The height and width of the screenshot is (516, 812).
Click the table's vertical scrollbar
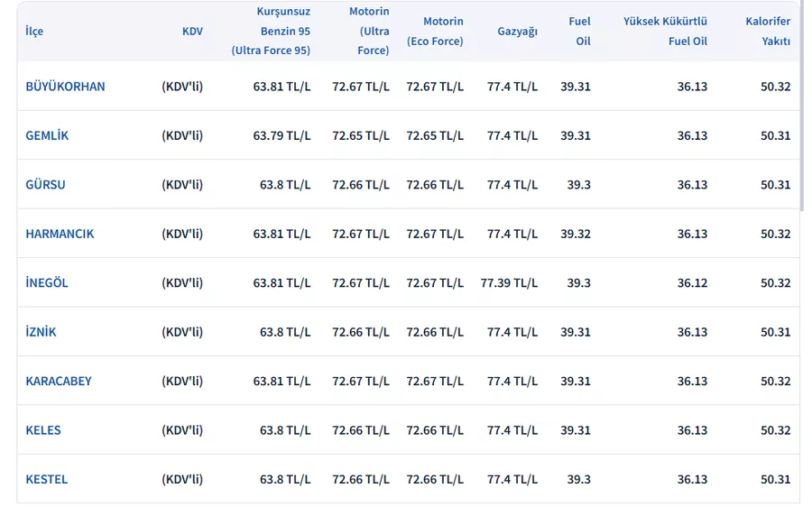coord(801,135)
